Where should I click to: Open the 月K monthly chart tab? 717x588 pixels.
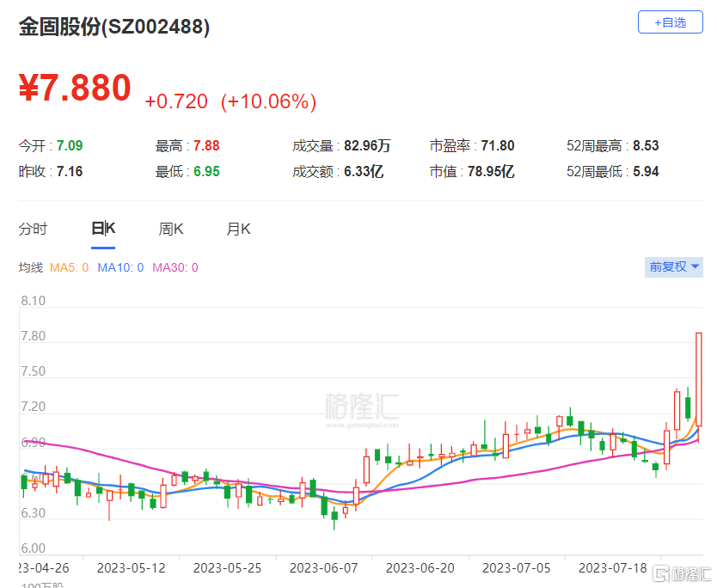coord(238,229)
